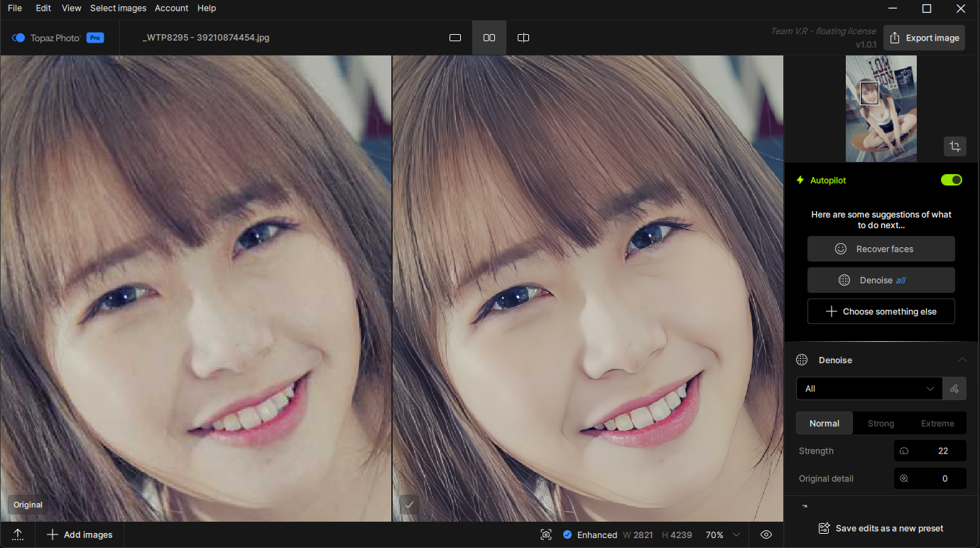
Task: Click the Strength value icon
Action: [x=904, y=451]
